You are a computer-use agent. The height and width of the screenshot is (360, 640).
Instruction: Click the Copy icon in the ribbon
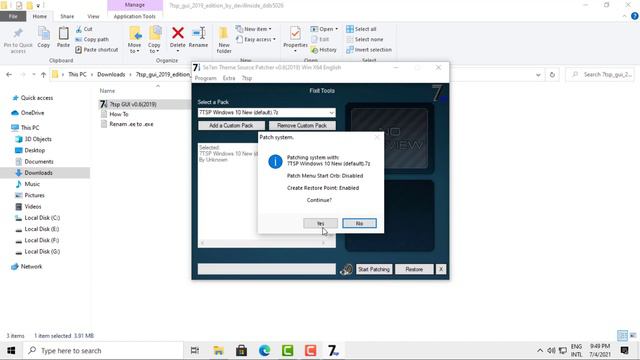(44, 33)
